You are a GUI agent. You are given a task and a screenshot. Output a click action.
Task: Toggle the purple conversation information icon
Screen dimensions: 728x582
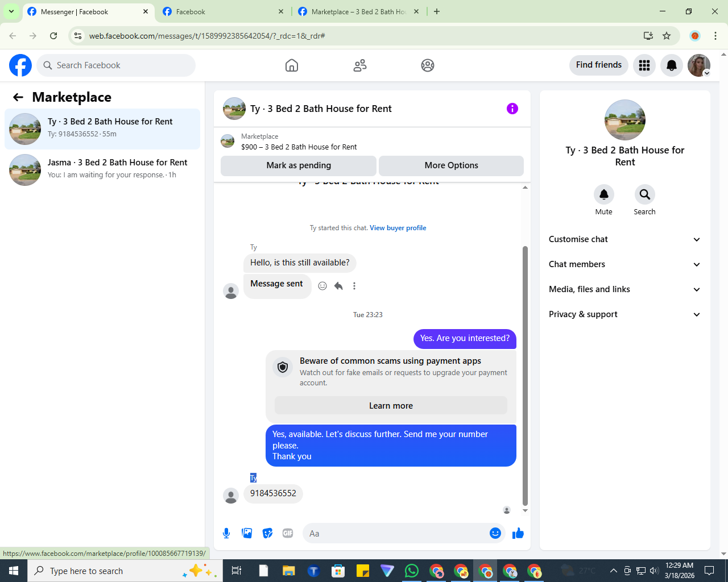[512, 109]
